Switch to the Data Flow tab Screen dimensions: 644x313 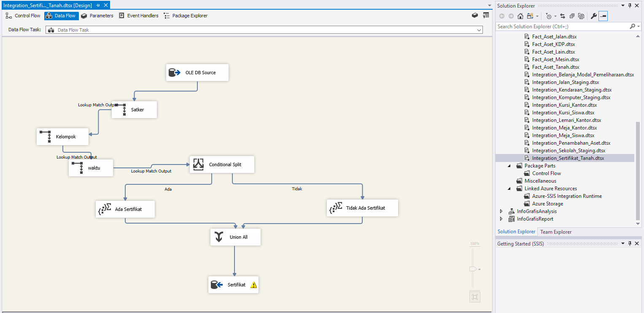(62, 16)
